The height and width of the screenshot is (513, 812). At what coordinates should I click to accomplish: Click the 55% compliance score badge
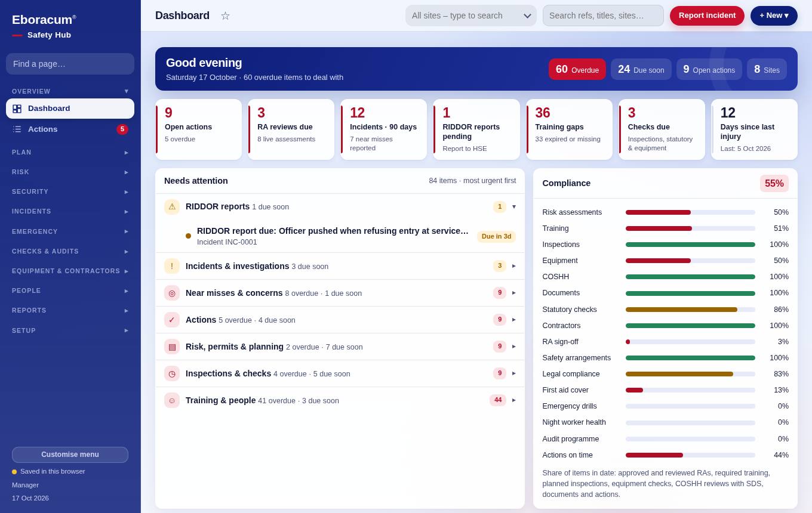(774, 183)
